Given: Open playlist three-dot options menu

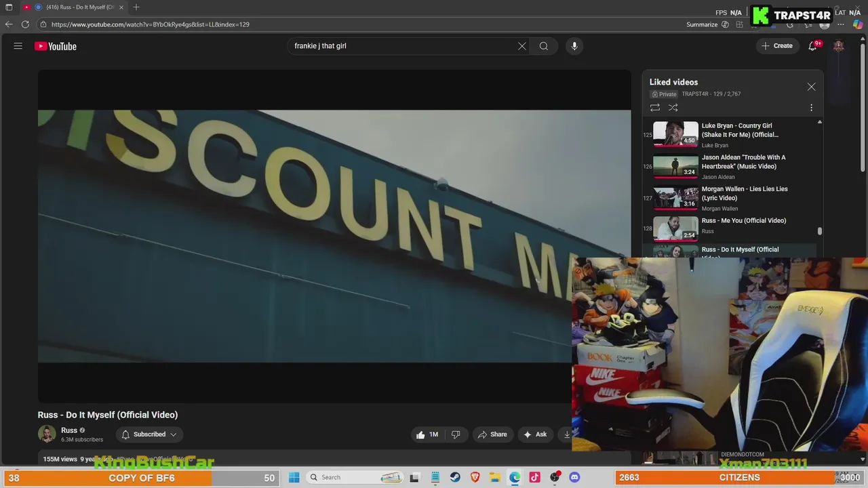Looking at the screenshot, I should [811, 108].
